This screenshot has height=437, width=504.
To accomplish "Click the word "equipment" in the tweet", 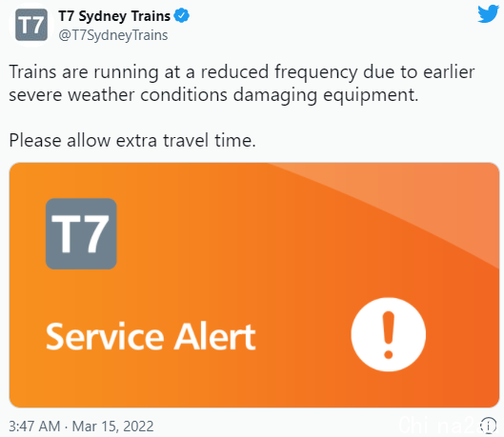I will coord(371,96).
